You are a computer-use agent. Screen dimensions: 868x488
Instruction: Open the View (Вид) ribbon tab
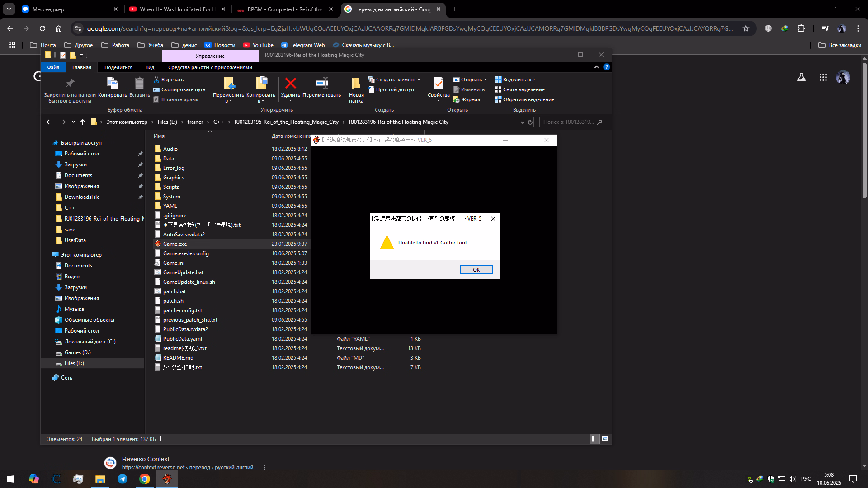pos(150,67)
